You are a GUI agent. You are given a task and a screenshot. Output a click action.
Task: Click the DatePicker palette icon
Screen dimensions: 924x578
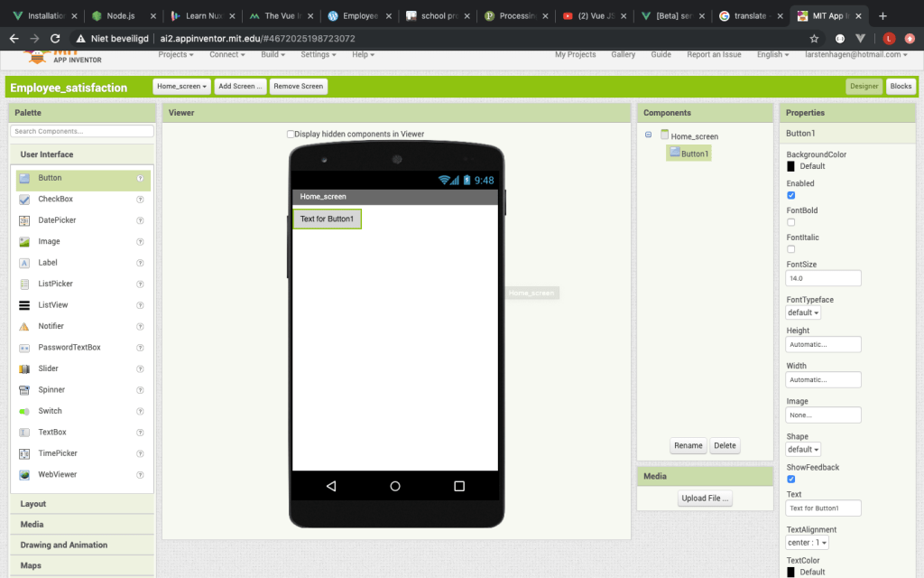(25, 220)
